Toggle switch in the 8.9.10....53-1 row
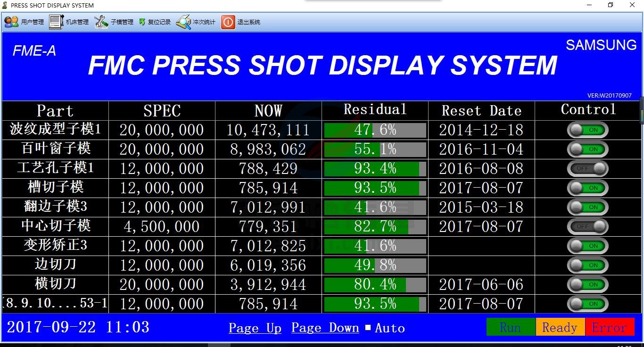This screenshot has width=644, height=347. [x=587, y=304]
